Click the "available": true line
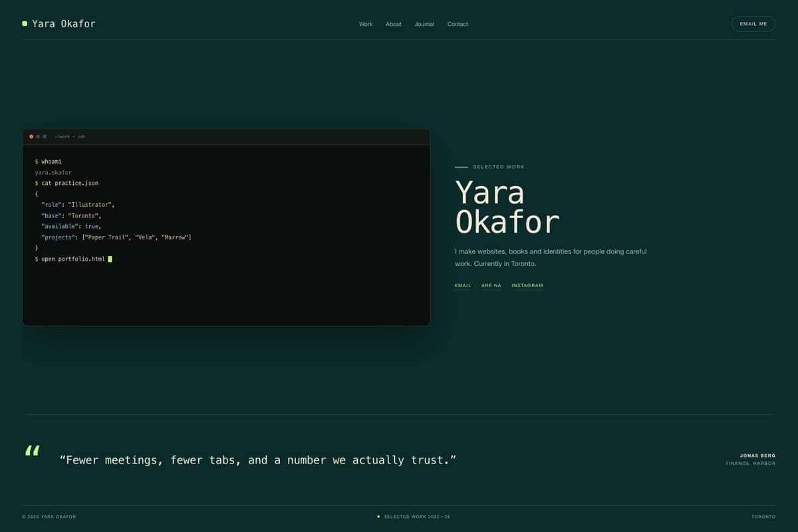 click(71, 226)
